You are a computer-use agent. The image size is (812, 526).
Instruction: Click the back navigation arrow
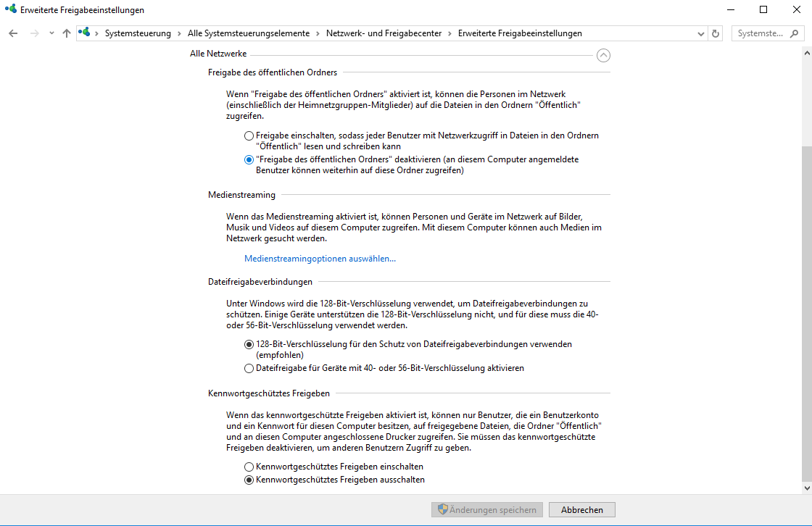click(x=13, y=33)
